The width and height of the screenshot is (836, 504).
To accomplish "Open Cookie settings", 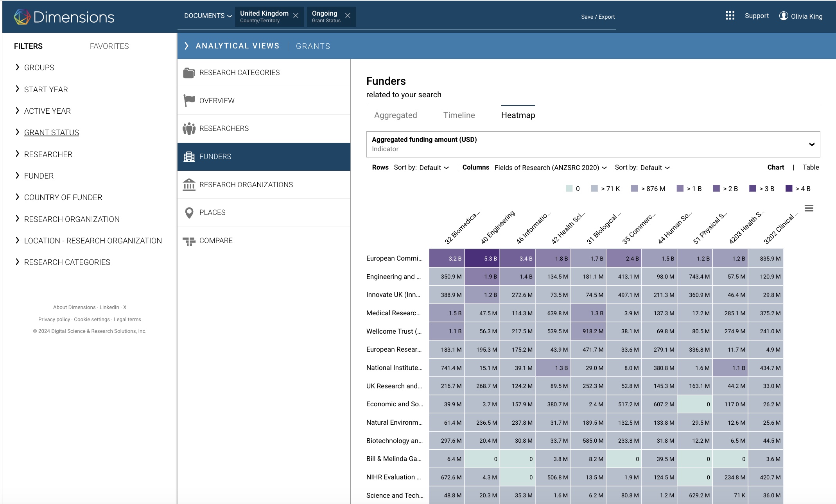I will pos(92,320).
